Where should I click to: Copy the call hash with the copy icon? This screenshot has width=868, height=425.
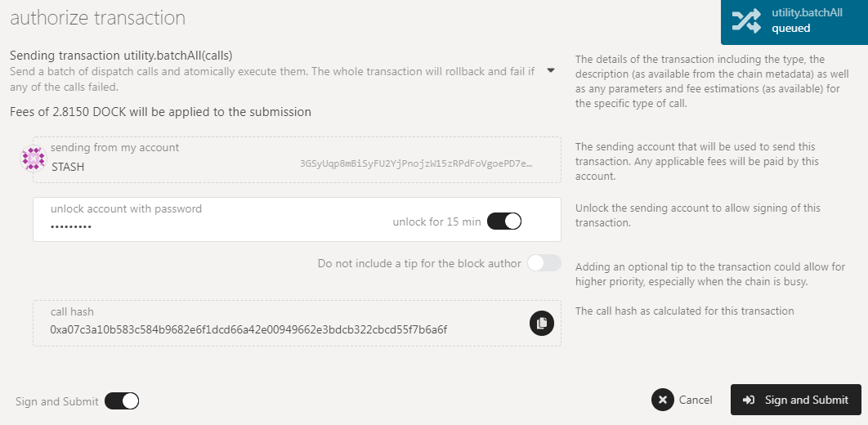tap(541, 323)
